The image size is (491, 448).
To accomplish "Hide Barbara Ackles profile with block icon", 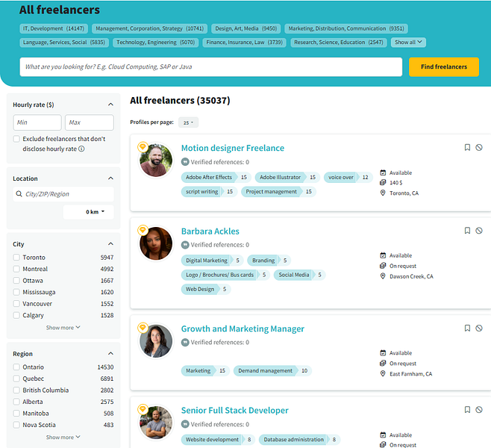I will tap(479, 231).
